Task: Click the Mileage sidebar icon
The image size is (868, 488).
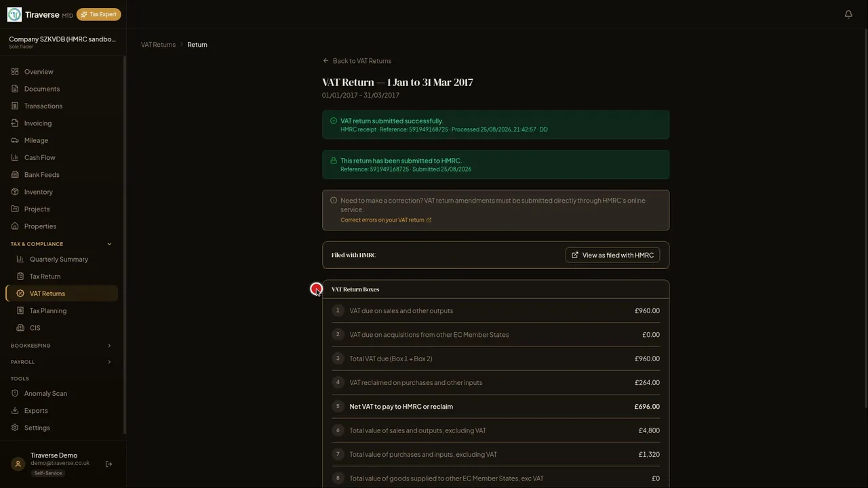Action: coord(15,140)
